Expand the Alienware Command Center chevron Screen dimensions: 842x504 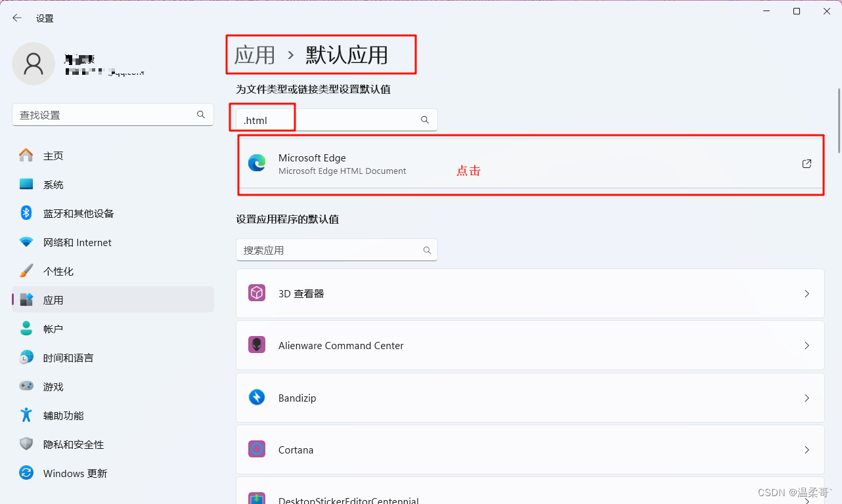807,345
